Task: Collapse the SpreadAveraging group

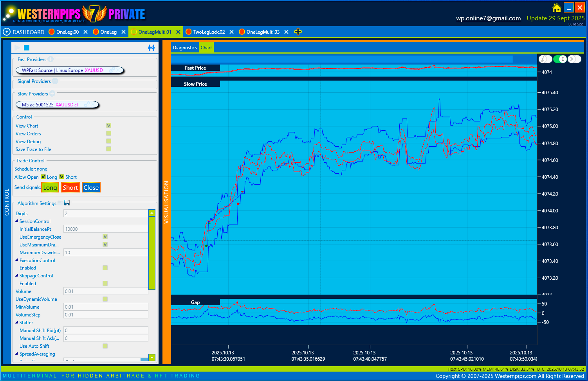Action: click(x=17, y=354)
